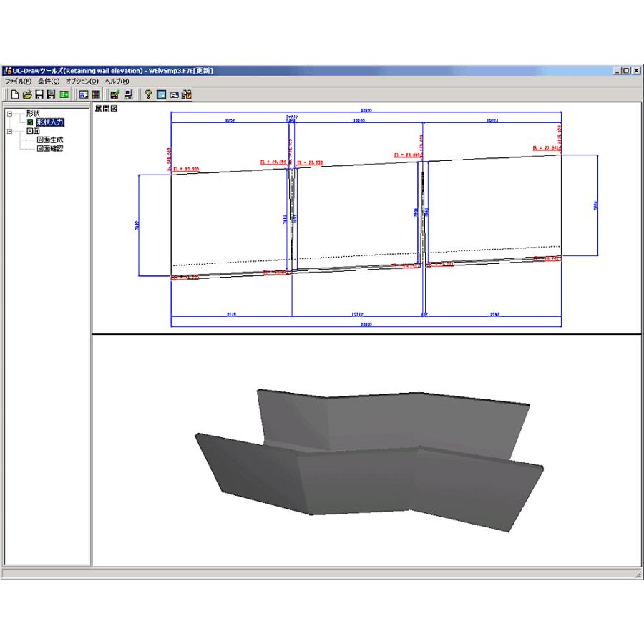Click the green export toolbar icon

64,94
